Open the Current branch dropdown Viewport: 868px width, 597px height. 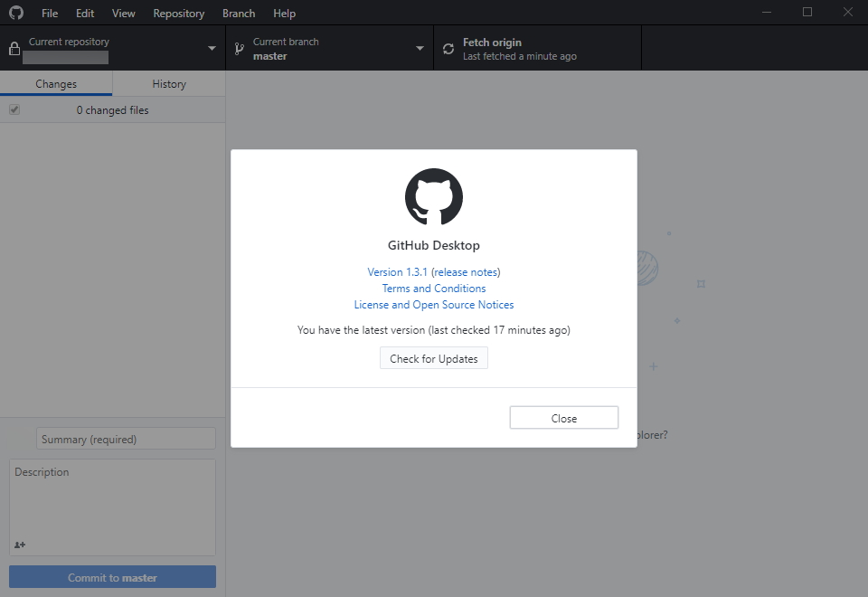pos(419,48)
